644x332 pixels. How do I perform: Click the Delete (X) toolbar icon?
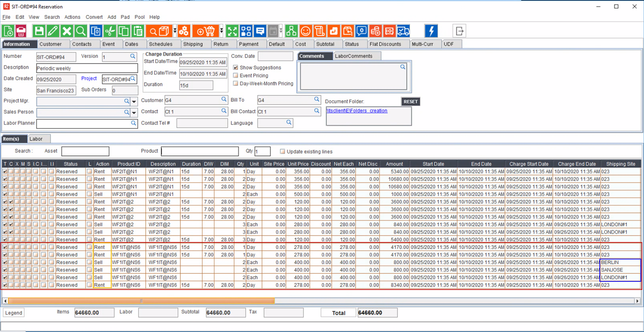pos(67,30)
